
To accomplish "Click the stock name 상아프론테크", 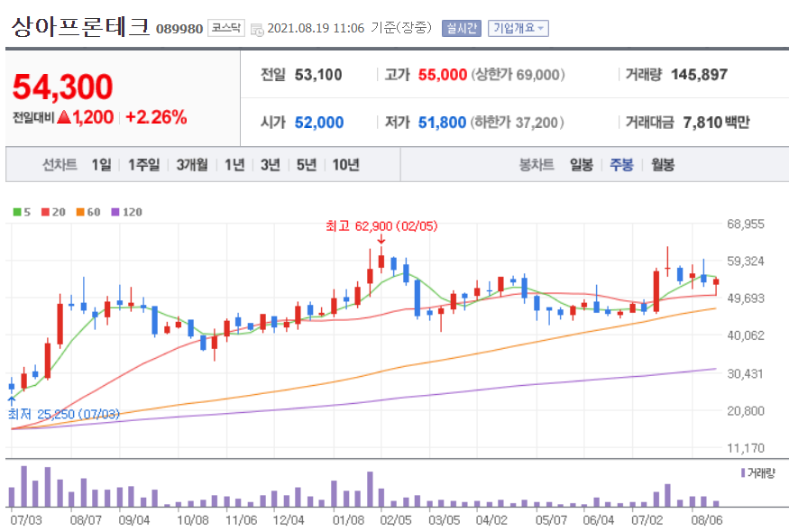I will click(80, 26).
